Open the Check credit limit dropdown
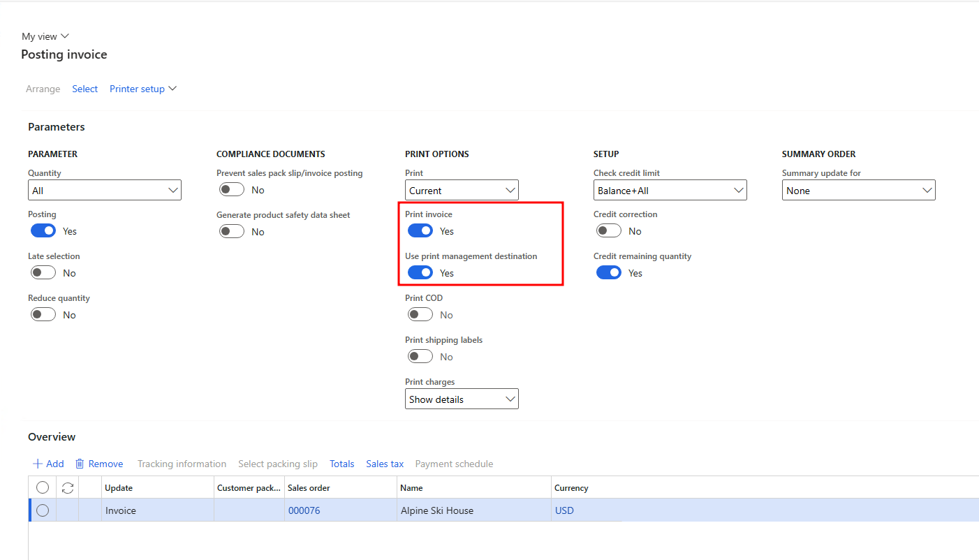Image resolution: width=979 pixels, height=560 pixels. click(670, 191)
